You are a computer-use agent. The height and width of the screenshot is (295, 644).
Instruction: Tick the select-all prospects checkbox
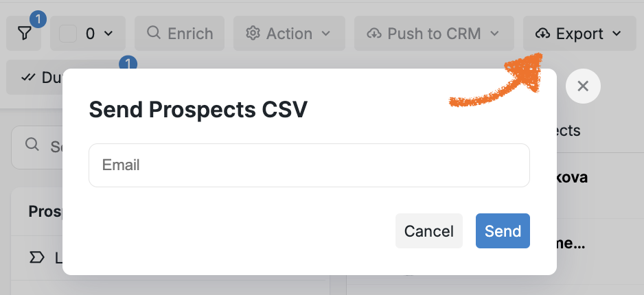coord(68,34)
